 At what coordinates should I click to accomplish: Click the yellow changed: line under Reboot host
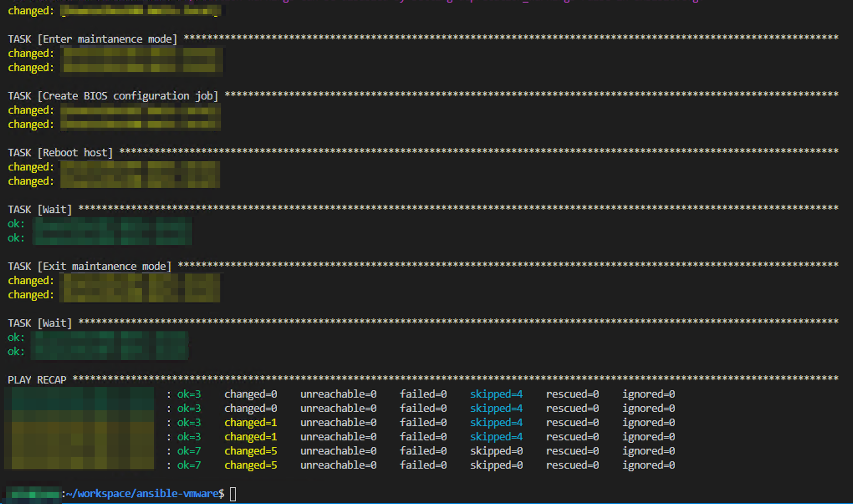tap(30, 167)
